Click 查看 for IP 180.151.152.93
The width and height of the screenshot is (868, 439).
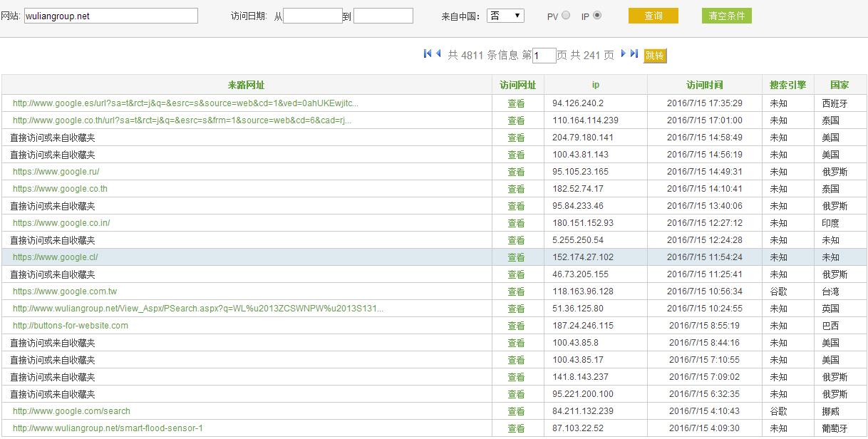[516, 223]
